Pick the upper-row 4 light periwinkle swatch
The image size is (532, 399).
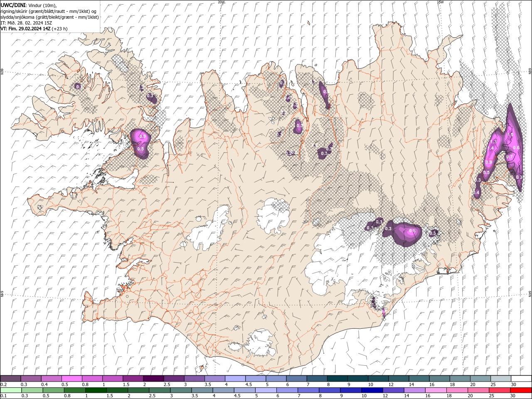(235, 379)
